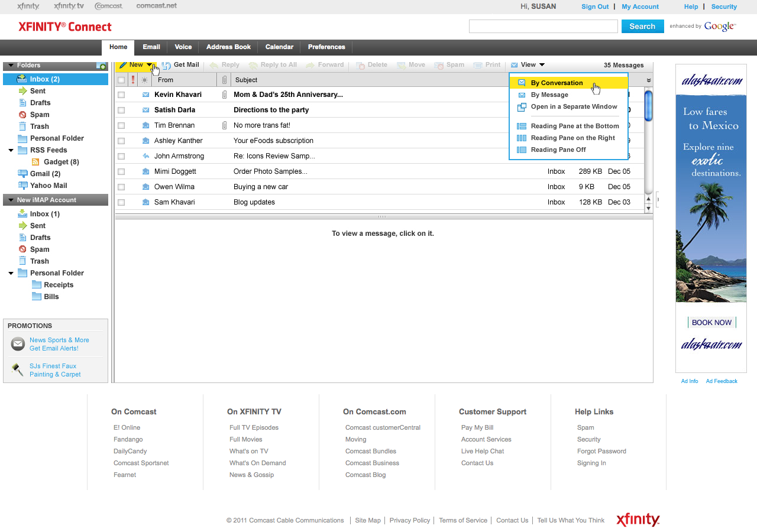Check the box for Mimi Doggett's message
The width and height of the screenshot is (757, 532).
pyautogui.click(x=121, y=171)
